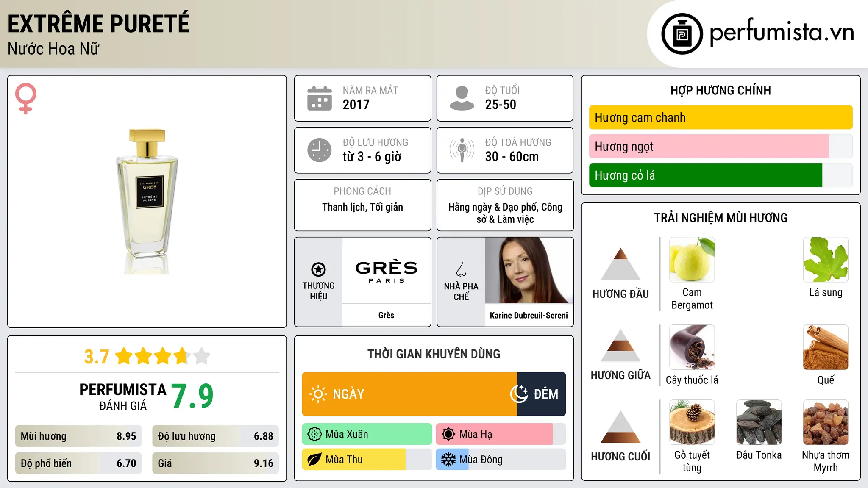This screenshot has height=488, width=868.
Task: Click the star badge icon above Thương hiệu
Action: [318, 269]
